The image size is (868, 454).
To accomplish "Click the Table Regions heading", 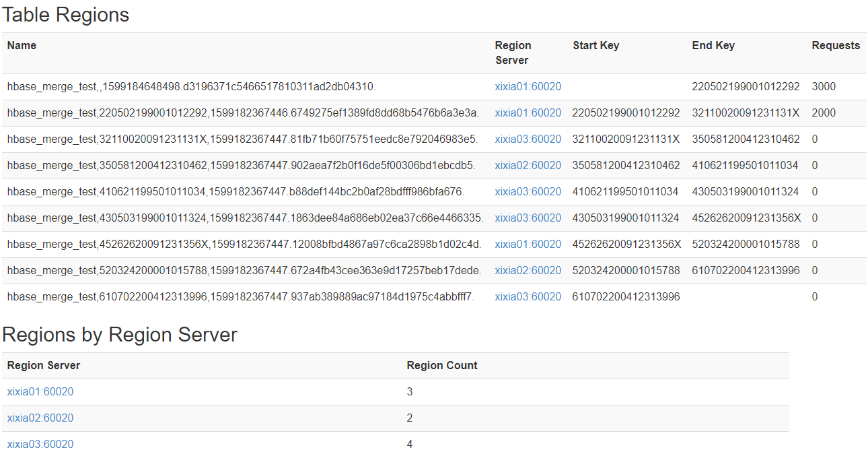I will point(66,15).
